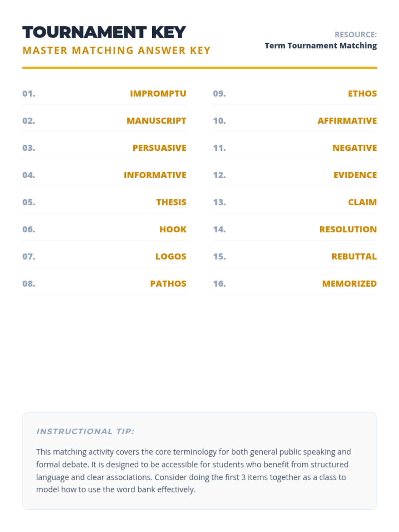The height and width of the screenshot is (532, 399).
Task: Select the AFFIRMATIVE answer term
Action: pos(347,121)
